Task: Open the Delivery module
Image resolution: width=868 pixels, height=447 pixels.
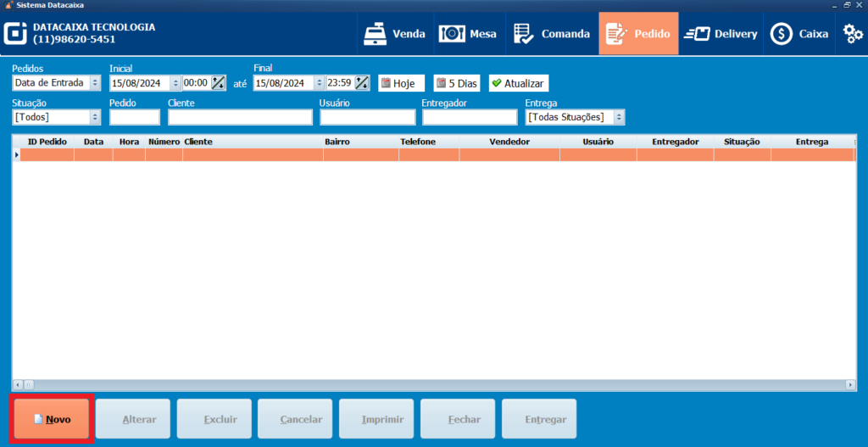Action: 721,34
